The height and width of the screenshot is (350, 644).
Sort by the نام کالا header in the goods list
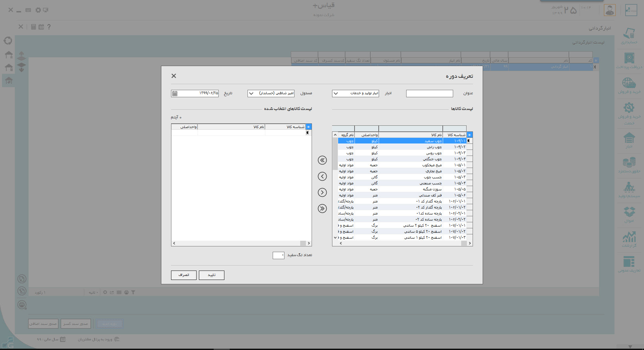click(x=411, y=135)
